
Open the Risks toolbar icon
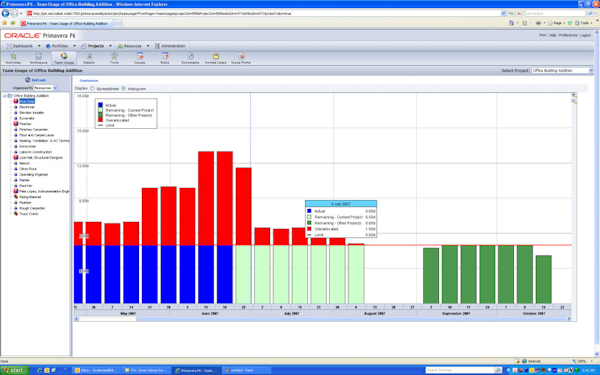tap(165, 58)
